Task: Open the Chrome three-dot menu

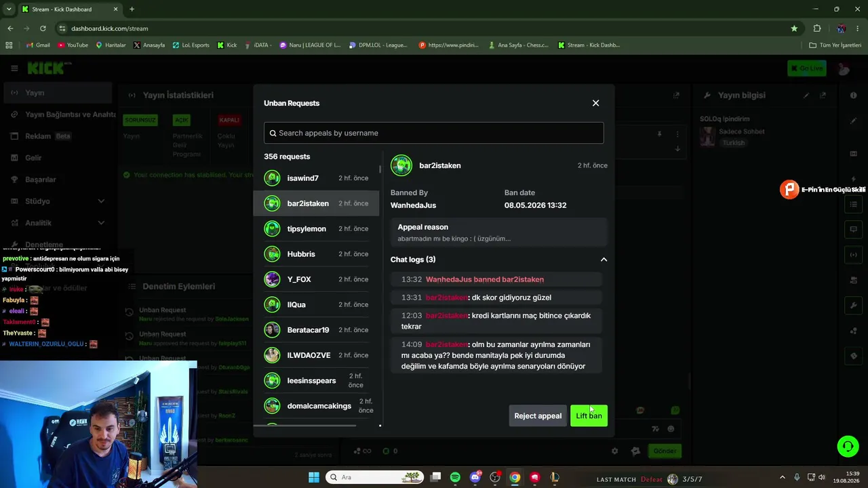Action: pyautogui.click(x=858, y=28)
